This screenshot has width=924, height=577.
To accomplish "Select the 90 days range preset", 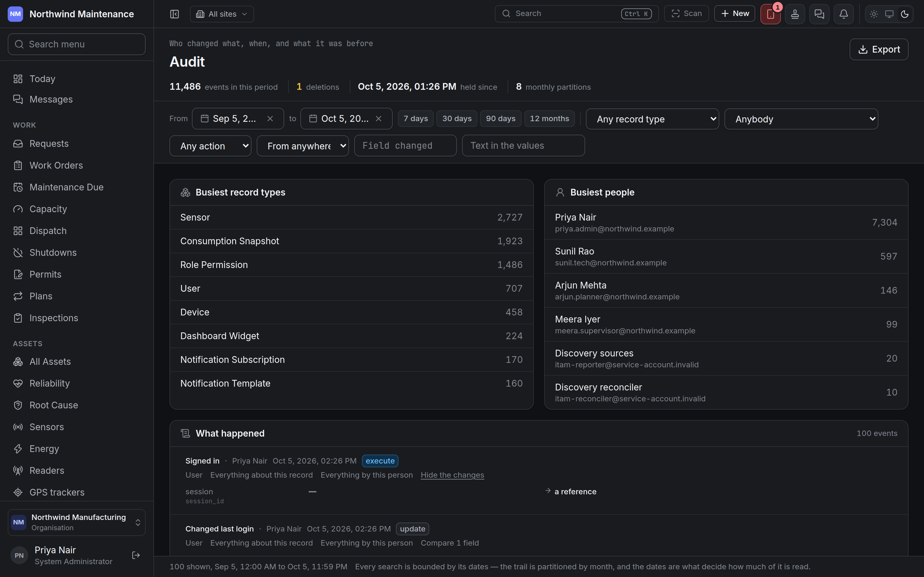I will (501, 119).
